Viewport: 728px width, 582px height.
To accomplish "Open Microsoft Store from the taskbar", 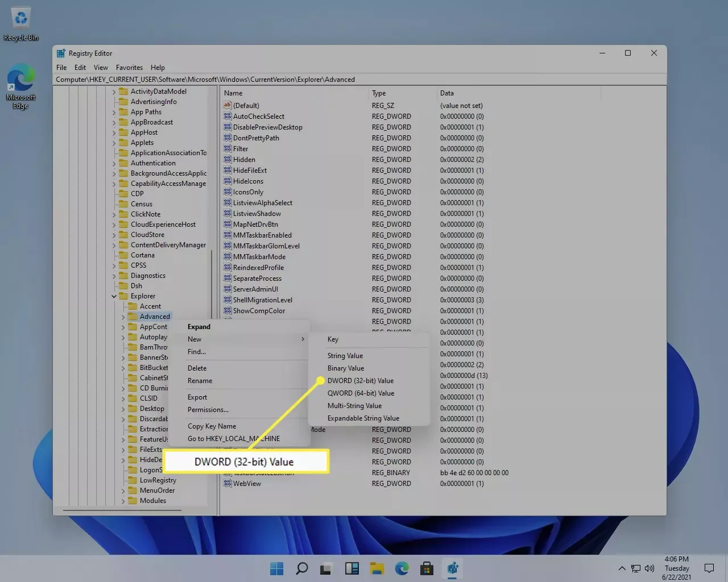I will click(427, 568).
